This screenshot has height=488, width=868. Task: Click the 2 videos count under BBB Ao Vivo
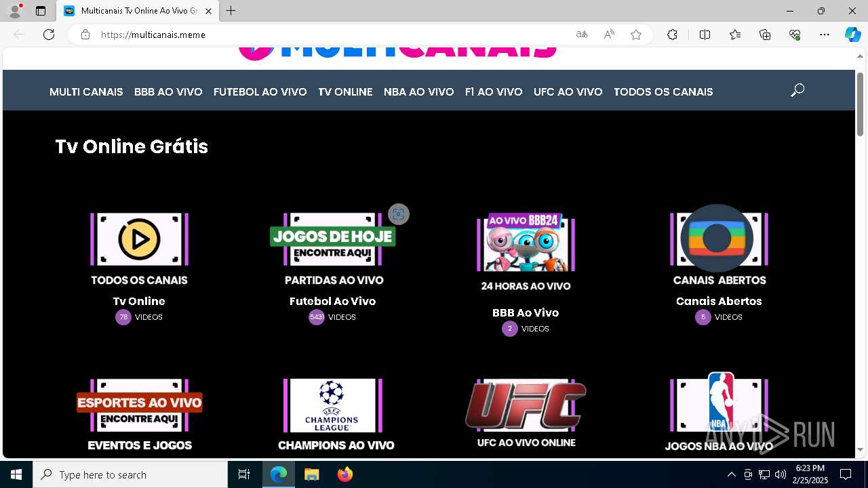pos(510,329)
